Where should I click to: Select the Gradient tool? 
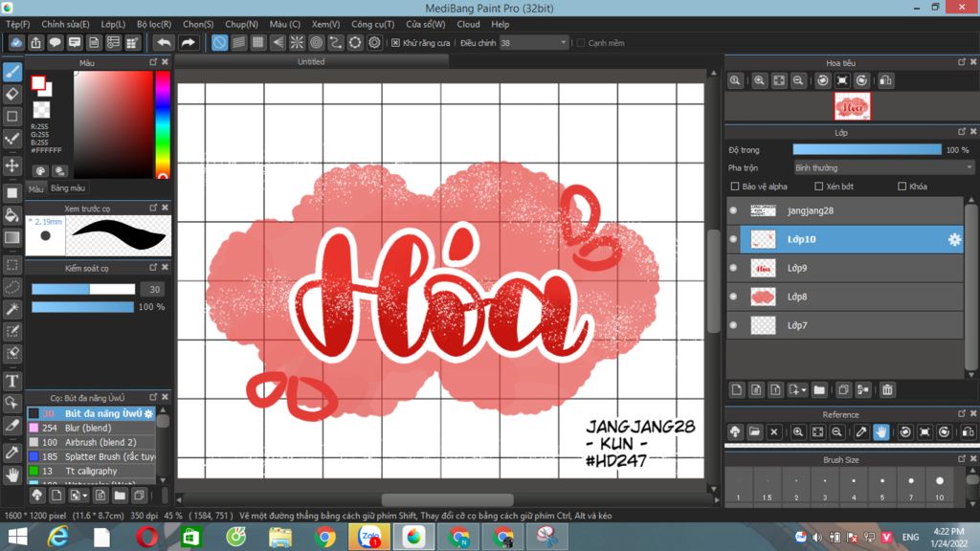pos(12,237)
